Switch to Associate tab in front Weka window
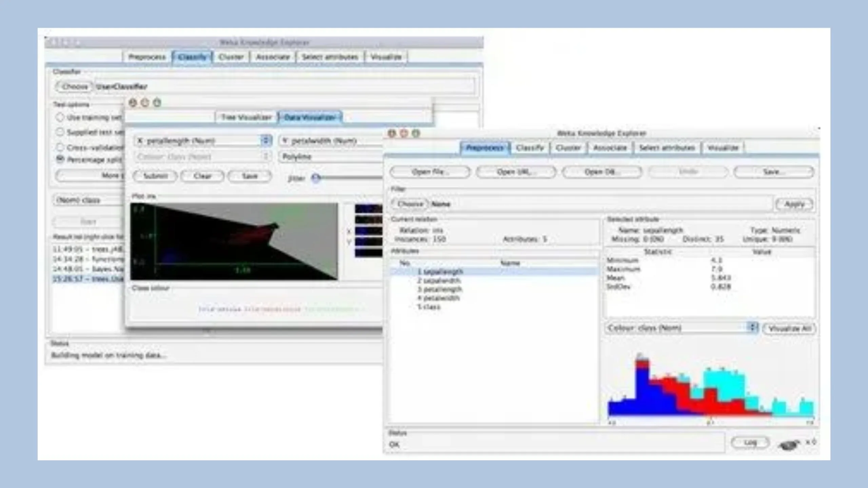868x488 pixels. coord(610,148)
